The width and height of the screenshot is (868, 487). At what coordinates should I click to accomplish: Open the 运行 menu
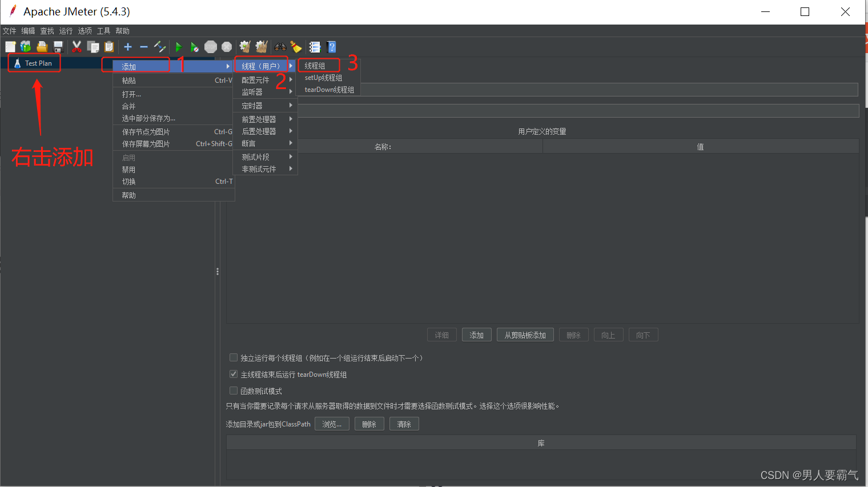[66, 31]
